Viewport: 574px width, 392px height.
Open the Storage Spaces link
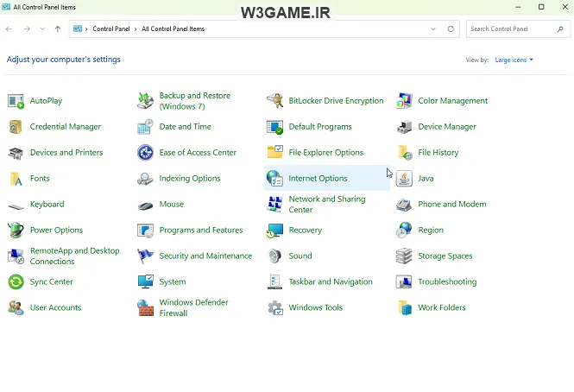tap(445, 256)
